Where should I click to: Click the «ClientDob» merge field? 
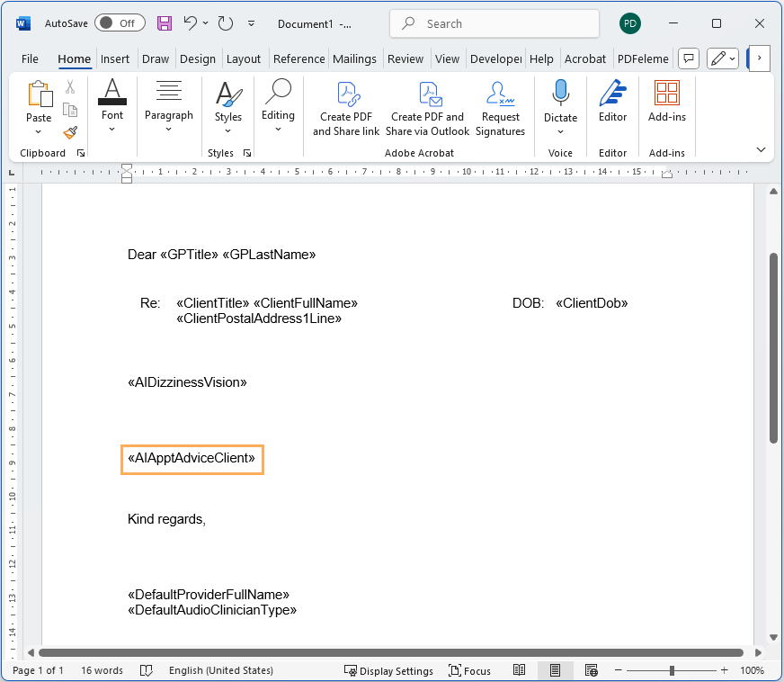coord(592,303)
